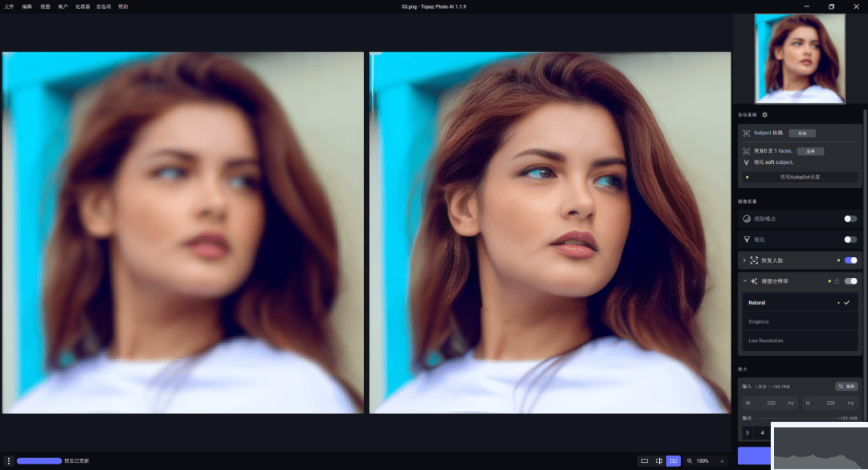Open the 编辑 (Edit) menu
This screenshot has height=470, width=868.
pyautogui.click(x=27, y=6)
